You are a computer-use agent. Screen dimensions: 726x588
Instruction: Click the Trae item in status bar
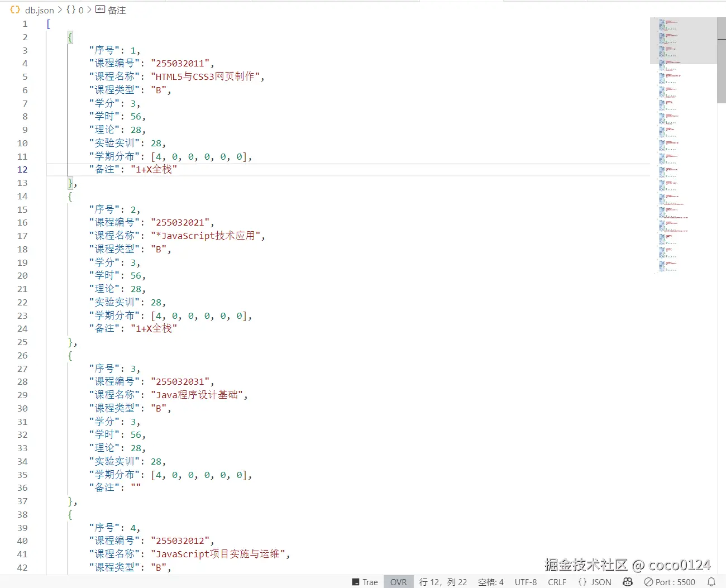click(365, 582)
